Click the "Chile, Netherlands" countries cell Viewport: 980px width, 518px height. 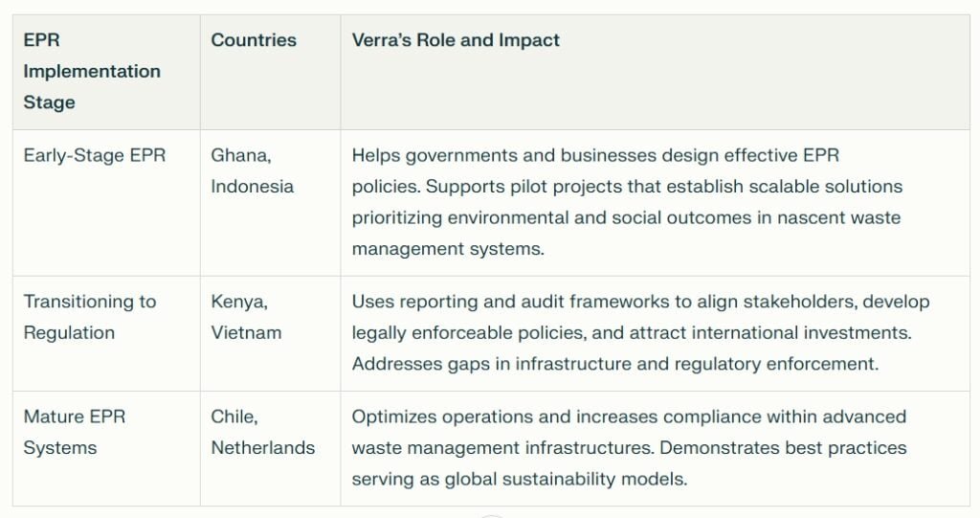click(262, 432)
